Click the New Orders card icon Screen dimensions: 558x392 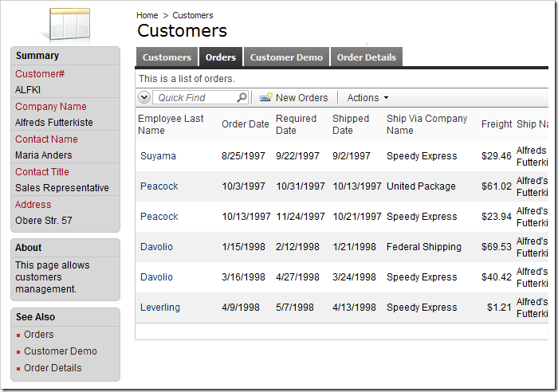pos(266,97)
